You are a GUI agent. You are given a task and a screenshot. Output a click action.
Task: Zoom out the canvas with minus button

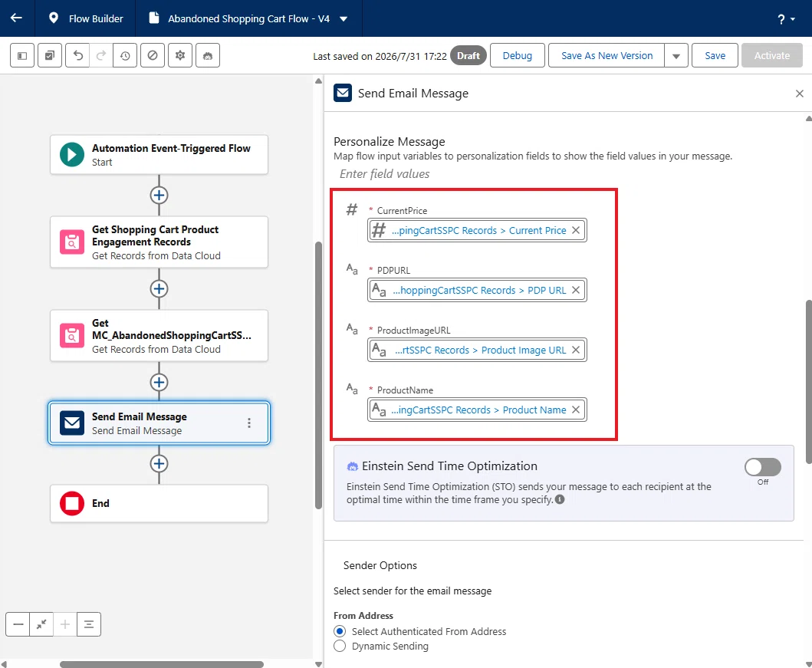click(18, 624)
